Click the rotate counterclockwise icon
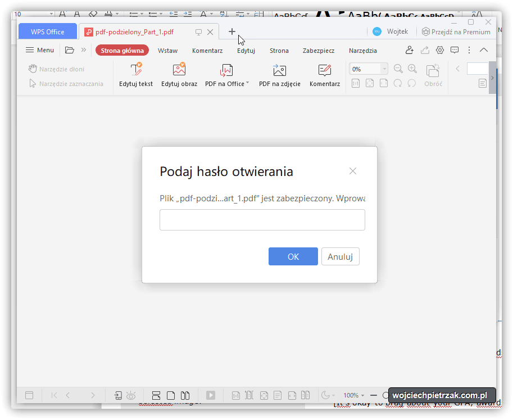Screen dimensions: 513x420 pos(411,83)
